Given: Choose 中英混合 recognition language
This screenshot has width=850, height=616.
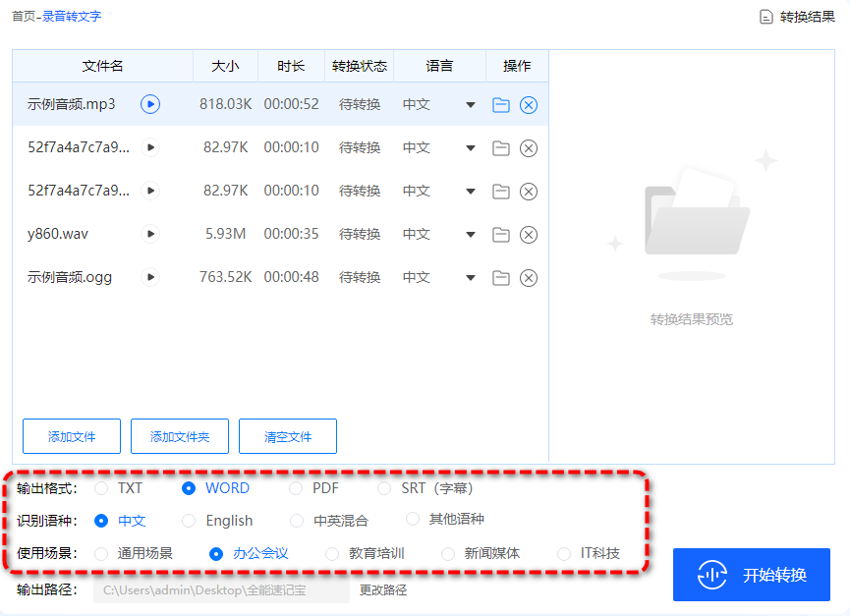Looking at the screenshot, I should [297, 521].
